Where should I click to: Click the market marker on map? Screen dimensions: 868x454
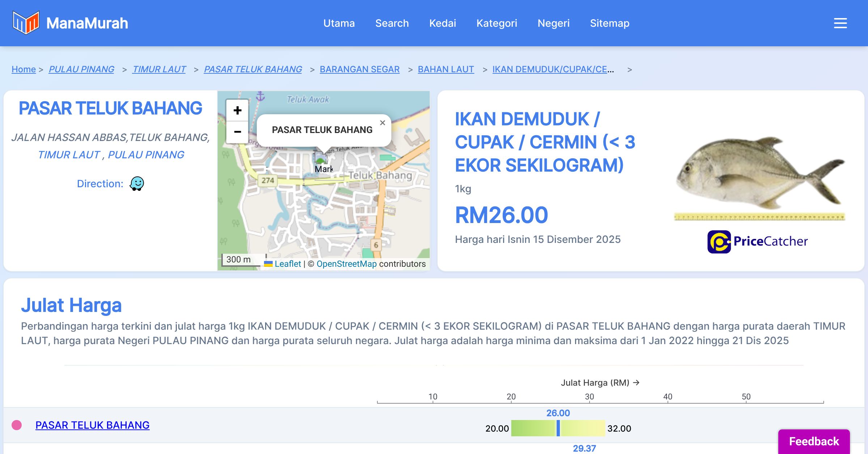[320, 159]
